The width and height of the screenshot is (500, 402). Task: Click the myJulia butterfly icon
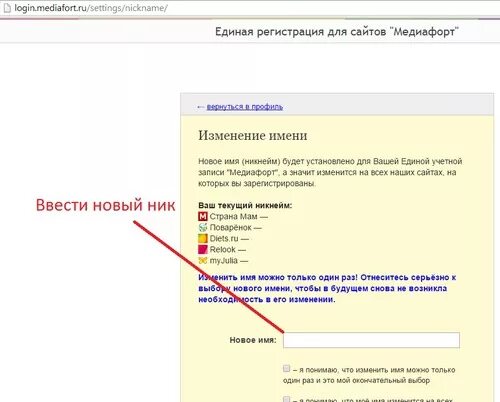(203, 260)
